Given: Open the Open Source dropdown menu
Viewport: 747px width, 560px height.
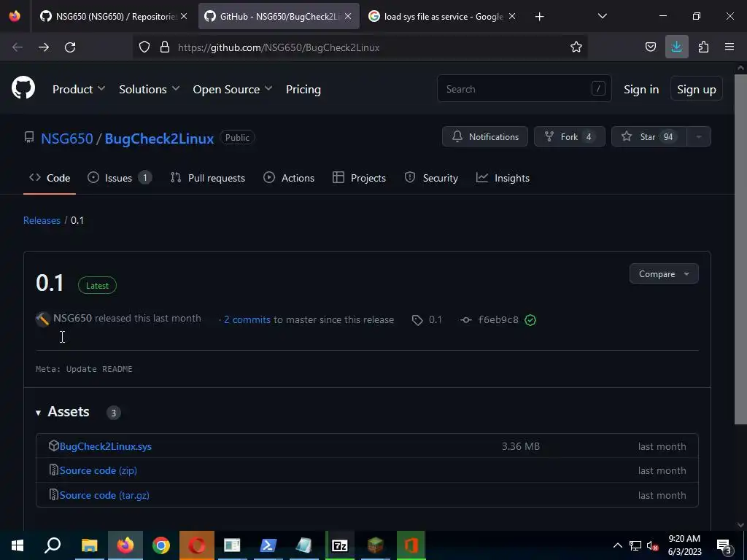Looking at the screenshot, I should 233,89.
